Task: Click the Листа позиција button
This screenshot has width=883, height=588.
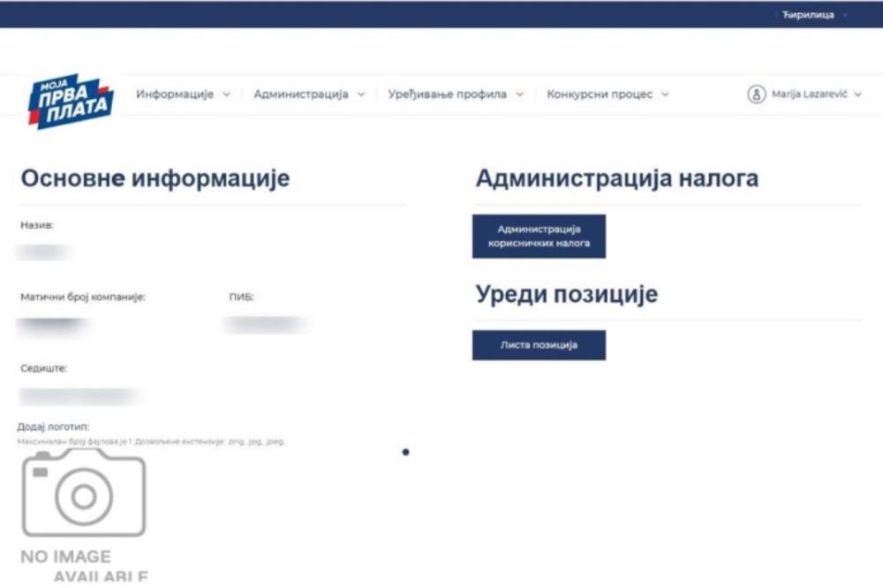Action: [x=540, y=344]
